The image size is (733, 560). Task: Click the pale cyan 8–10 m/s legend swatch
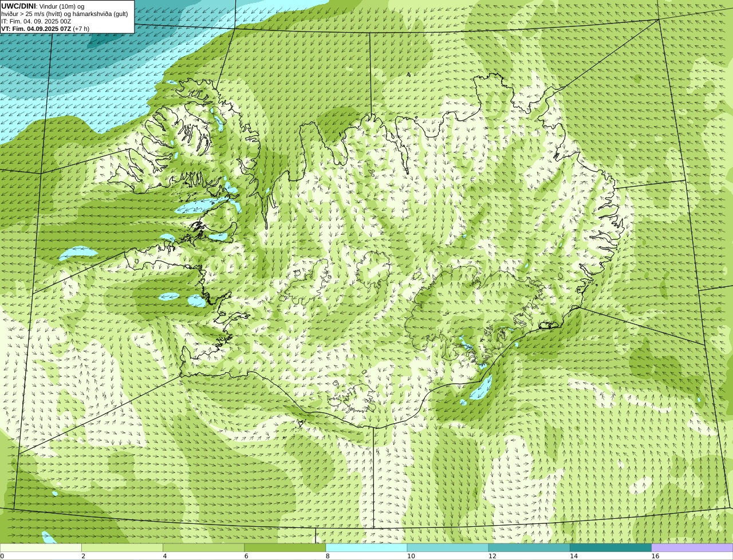pos(366,548)
